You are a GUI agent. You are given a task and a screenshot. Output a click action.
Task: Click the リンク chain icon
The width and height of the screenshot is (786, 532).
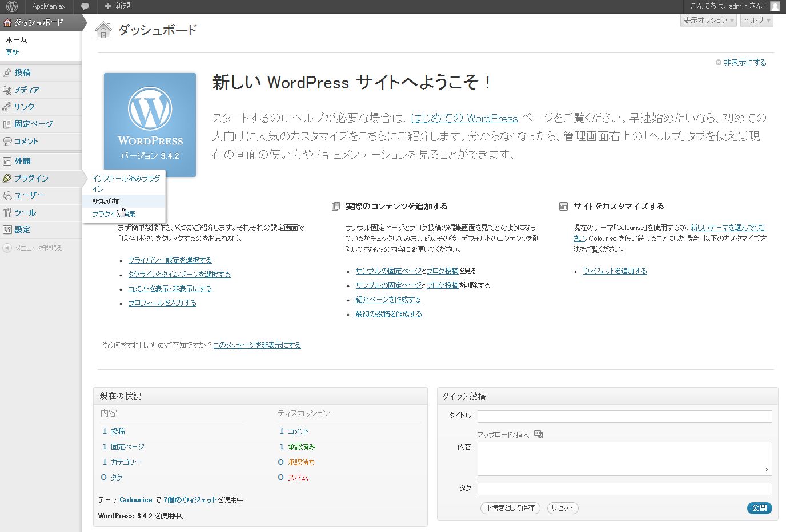[7, 107]
